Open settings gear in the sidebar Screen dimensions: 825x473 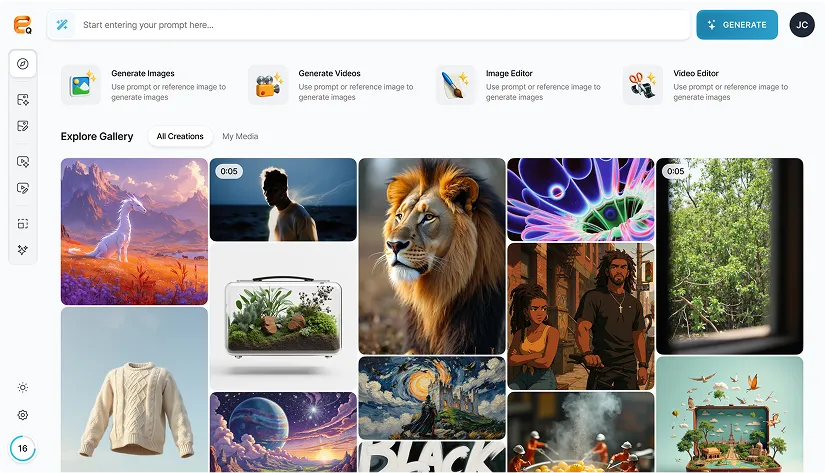click(x=22, y=415)
